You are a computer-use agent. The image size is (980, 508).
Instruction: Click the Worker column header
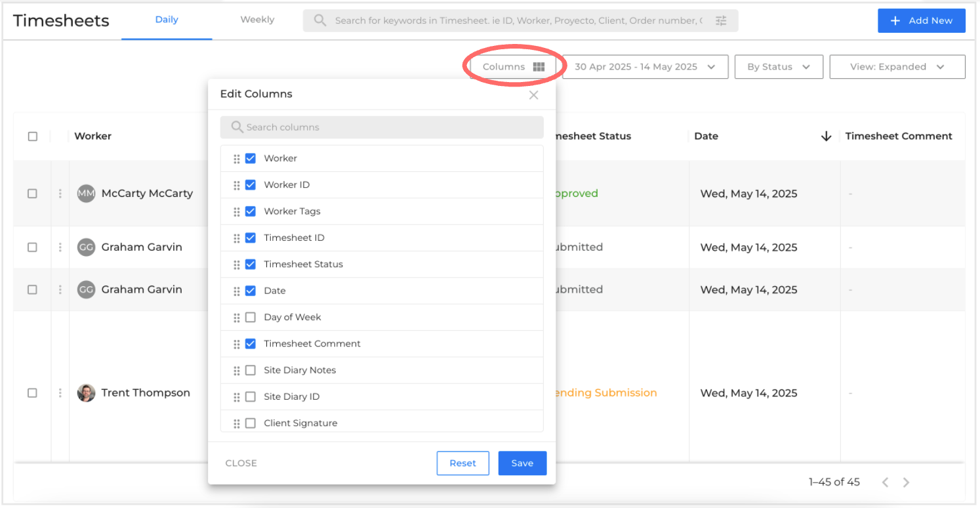pyautogui.click(x=92, y=136)
